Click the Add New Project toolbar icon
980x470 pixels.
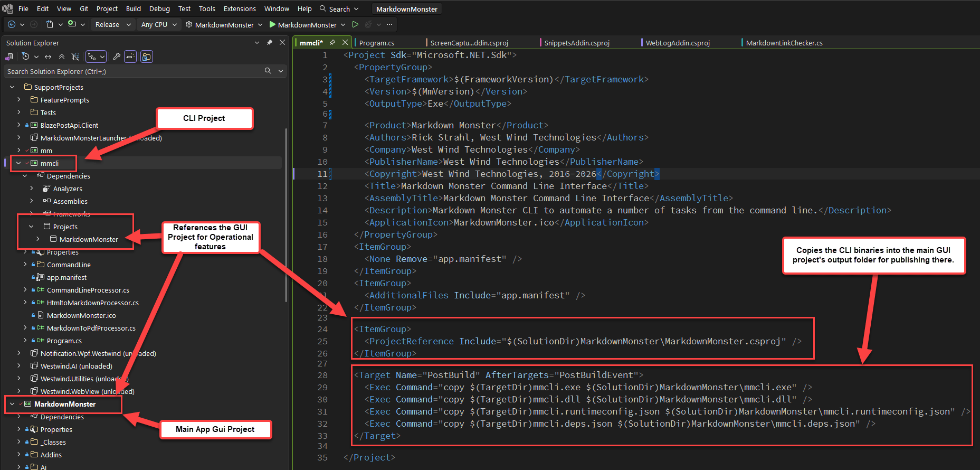(x=72, y=24)
